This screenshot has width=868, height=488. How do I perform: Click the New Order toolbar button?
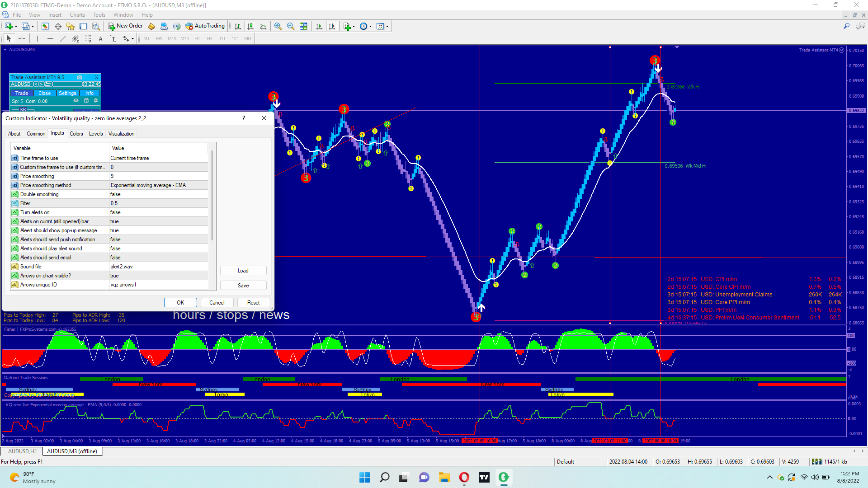(125, 26)
